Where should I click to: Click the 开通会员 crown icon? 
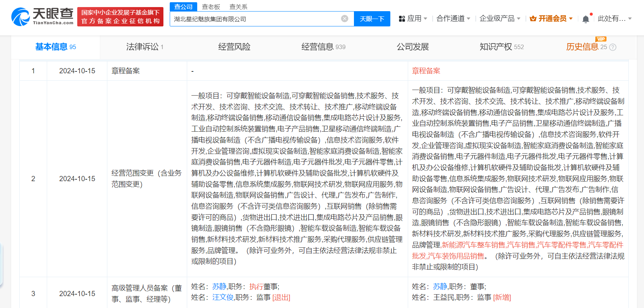pos(533,19)
